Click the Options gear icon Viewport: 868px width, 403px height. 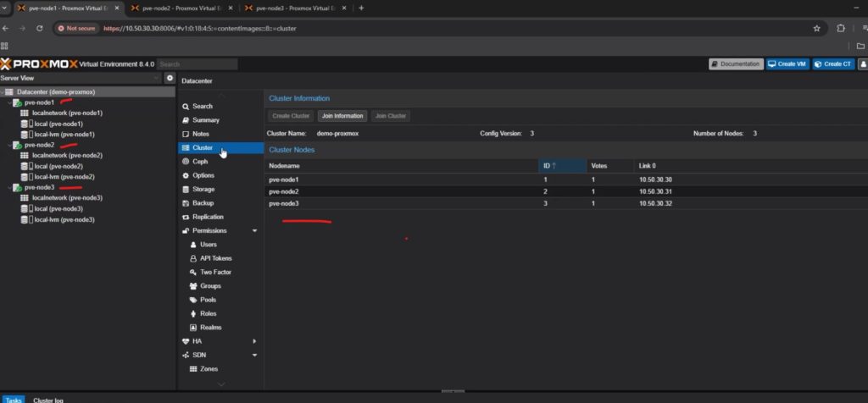point(186,175)
